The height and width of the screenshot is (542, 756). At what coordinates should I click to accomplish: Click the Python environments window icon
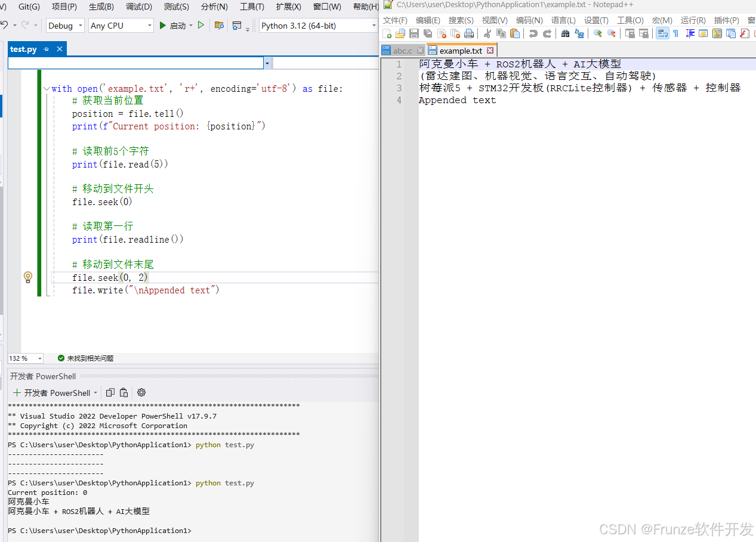(237, 26)
